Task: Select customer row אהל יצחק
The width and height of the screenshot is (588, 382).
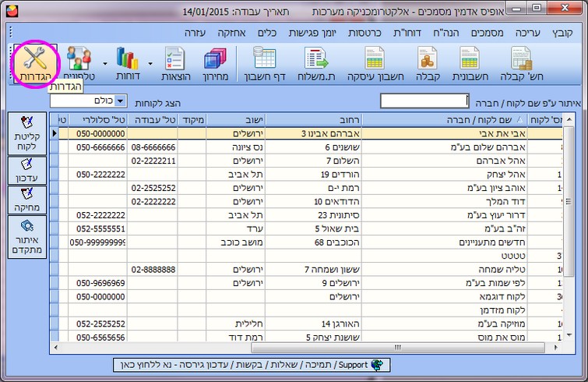Action: [307, 175]
